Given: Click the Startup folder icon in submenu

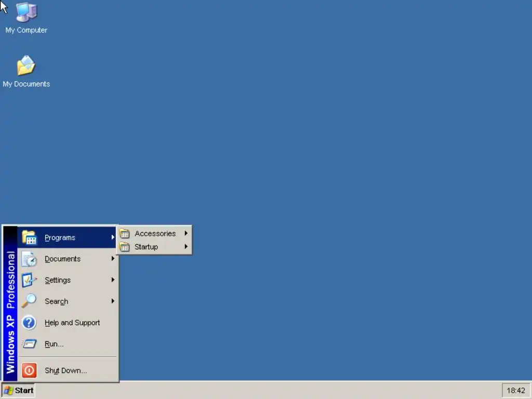Looking at the screenshot, I should click(x=125, y=247).
